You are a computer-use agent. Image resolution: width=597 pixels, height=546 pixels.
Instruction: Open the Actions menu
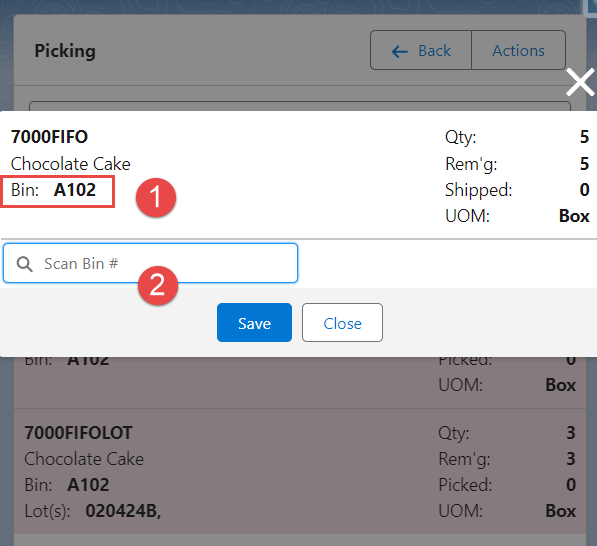[x=518, y=50]
